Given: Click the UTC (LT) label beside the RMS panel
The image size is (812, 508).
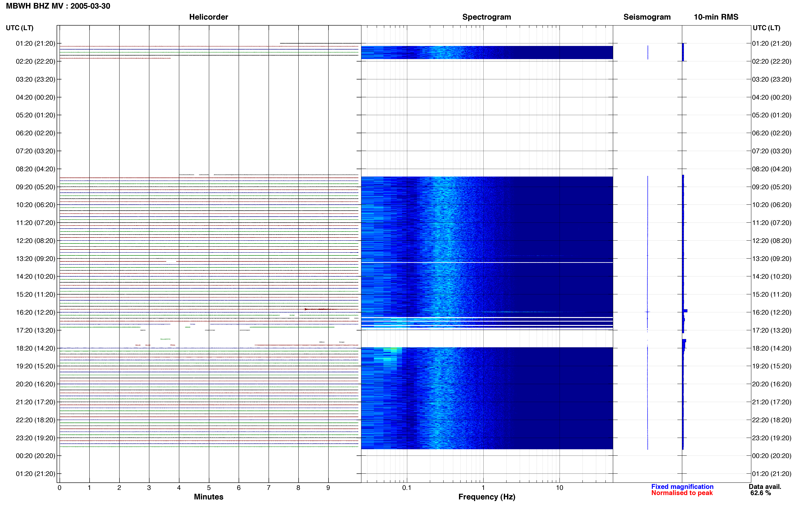Looking at the screenshot, I should tap(766, 28).
